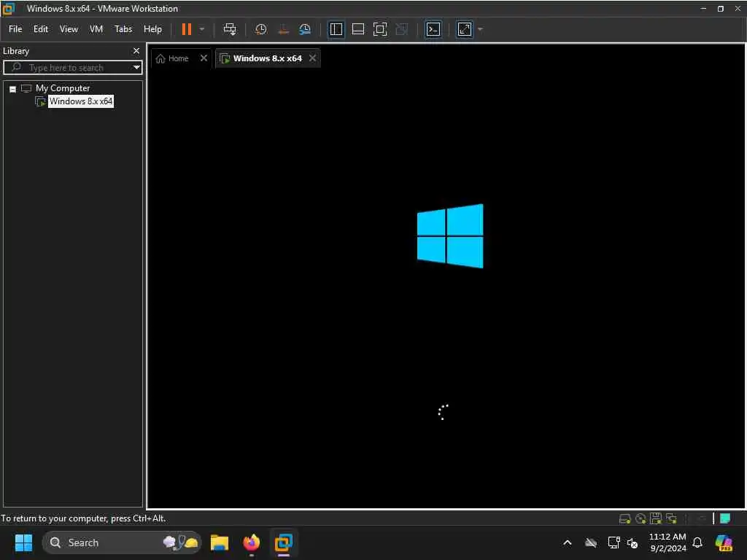Click the network adapter status icon
The image size is (747, 560).
tap(671, 518)
